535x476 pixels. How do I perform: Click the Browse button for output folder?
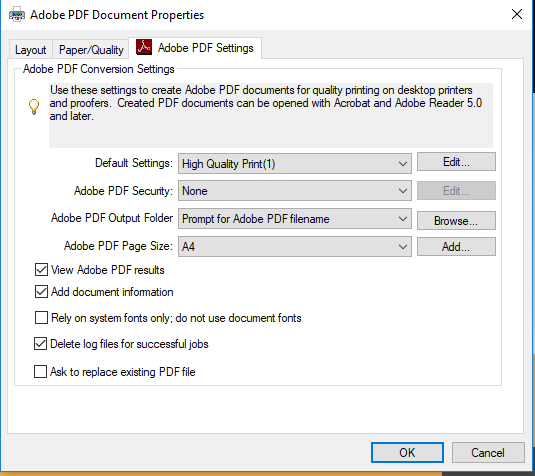click(x=456, y=220)
